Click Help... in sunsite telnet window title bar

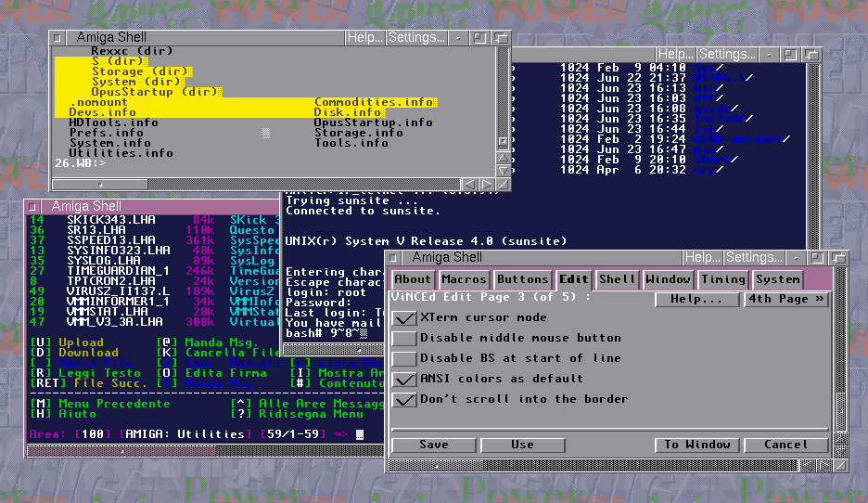pyautogui.click(x=675, y=54)
